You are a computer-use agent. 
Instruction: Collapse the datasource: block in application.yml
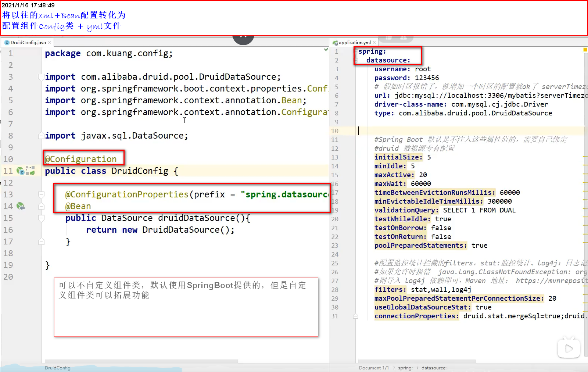coord(356,60)
